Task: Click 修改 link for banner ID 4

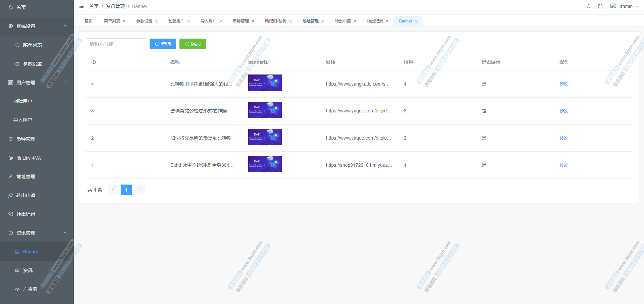Action: pos(563,84)
